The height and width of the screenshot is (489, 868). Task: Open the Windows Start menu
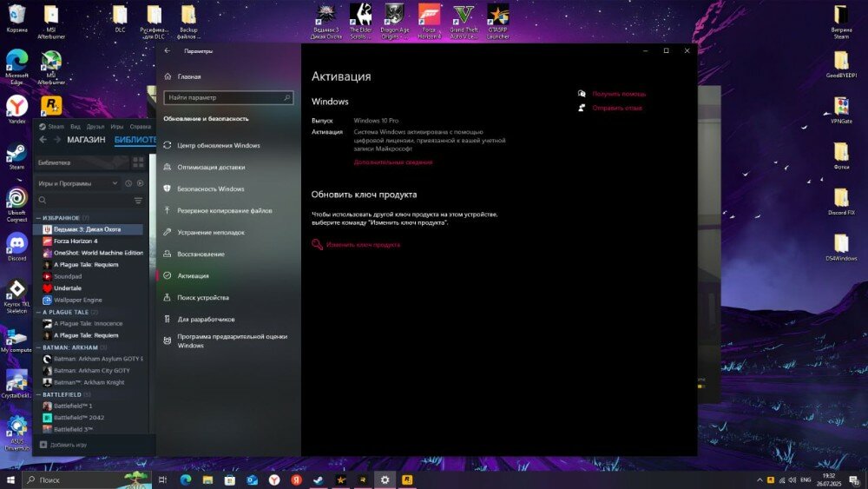(x=10, y=479)
